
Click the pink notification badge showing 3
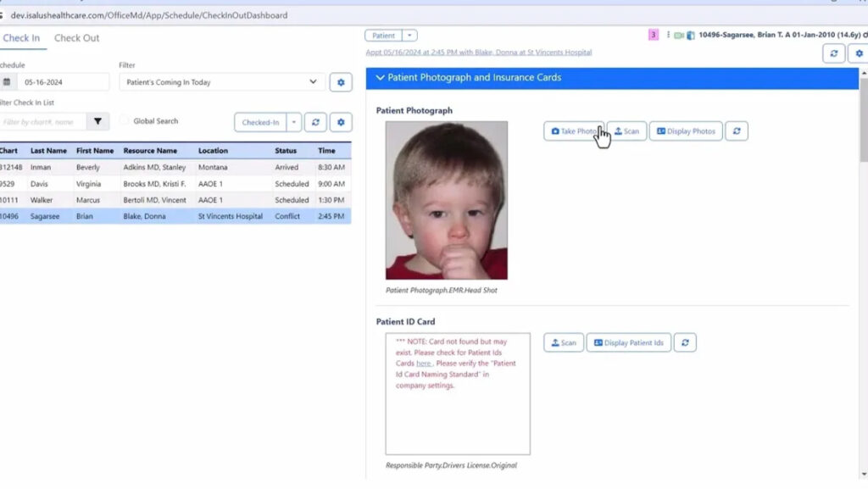[x=655, y=32]
